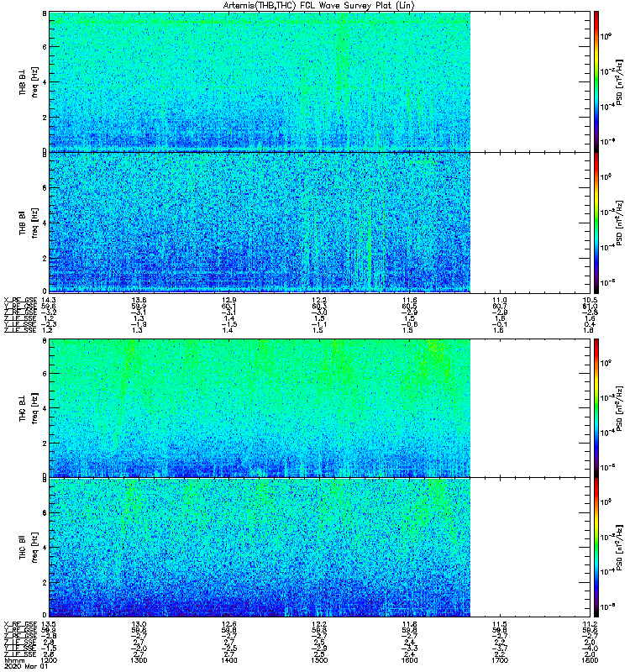Screen dimensions: 630x672
Task: Click the '6' frequency tick on THC B∥
Action: pos(45,512)
